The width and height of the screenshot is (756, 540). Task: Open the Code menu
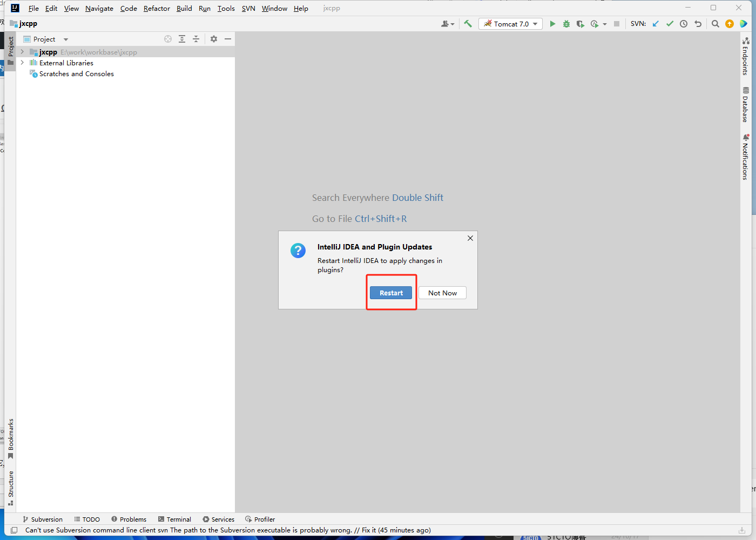coord(129,8)
